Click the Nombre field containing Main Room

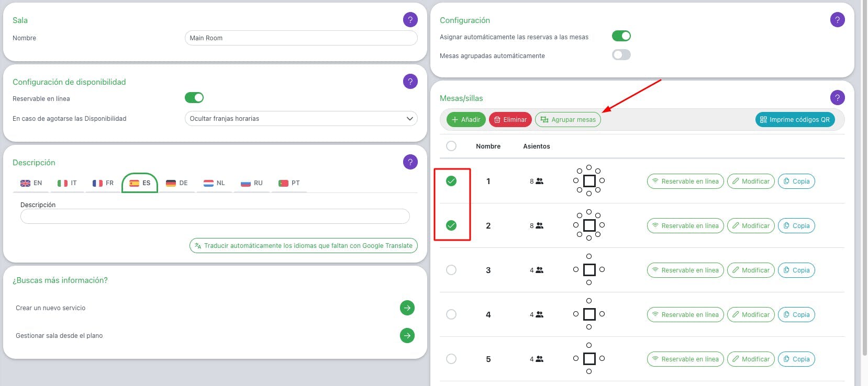[x=301, y=38]
